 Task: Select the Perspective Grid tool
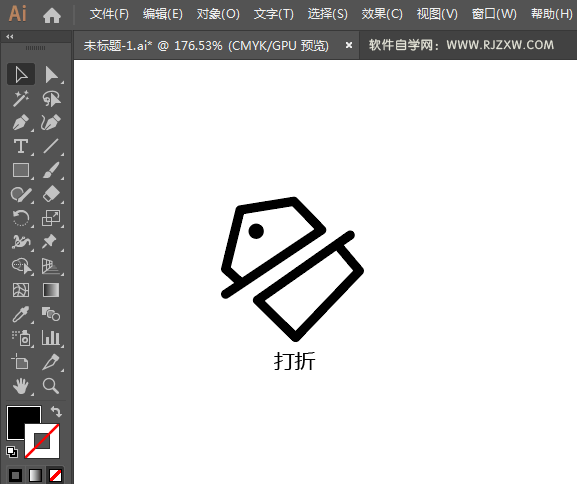click(x=51, y=266)
